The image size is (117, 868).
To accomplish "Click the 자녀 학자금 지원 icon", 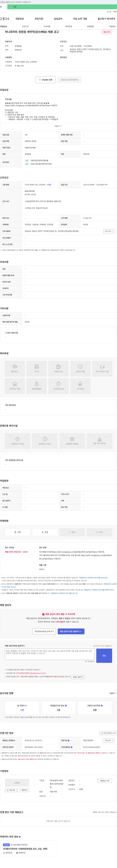I will coord(102,369).
